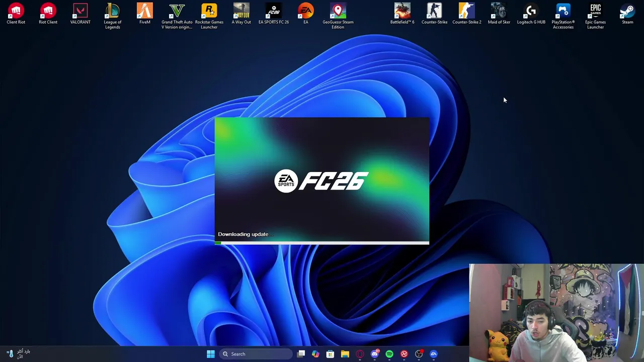Open the Client Riot desktop shortcut
This screenshot has width=644, height=362.
pyautogui.click(x=16, y=14)
